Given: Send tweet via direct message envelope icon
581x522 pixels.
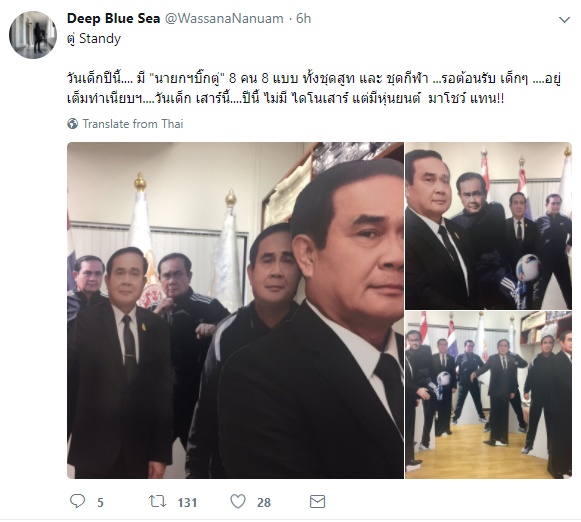Looking at the screenshot, I should tap(318, 502).
